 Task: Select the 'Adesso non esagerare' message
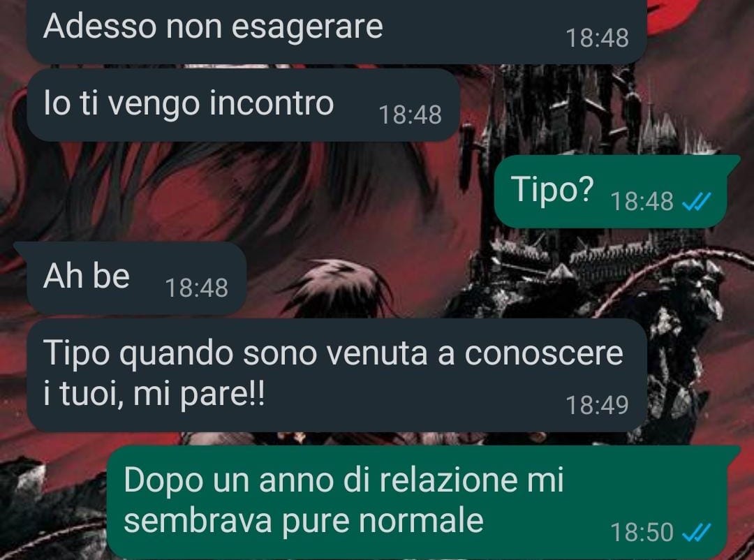pyautogui.click(x=336, y=30)
